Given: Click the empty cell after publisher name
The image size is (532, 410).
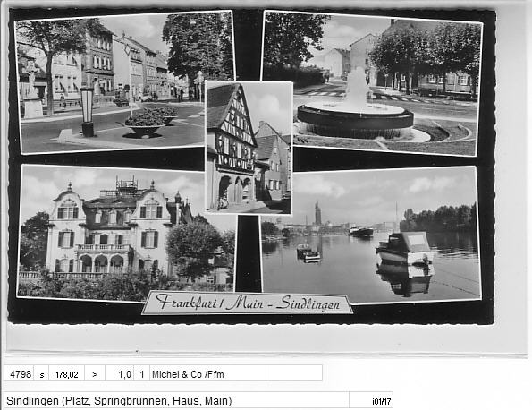Looking at the screenshot, I should [x=294, y=373].
